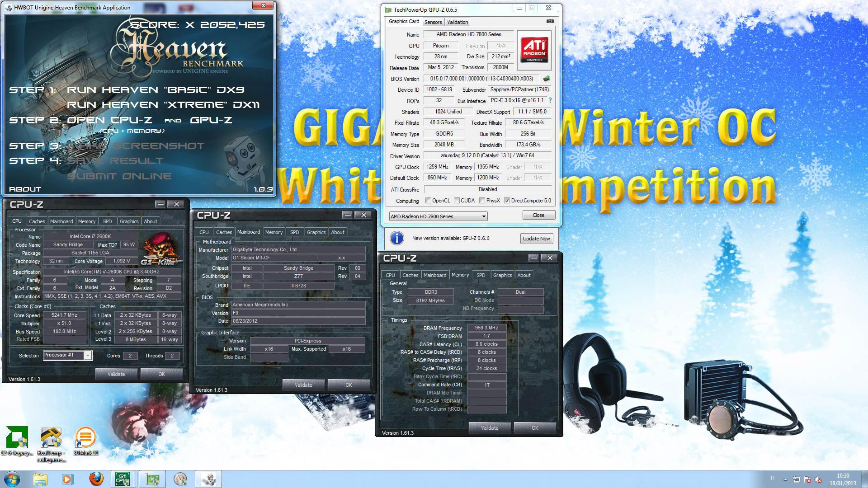Click the Bus Interface question mark icon
Image resolution: width=868 pixels, height=488 pixels.
(550, 100)
